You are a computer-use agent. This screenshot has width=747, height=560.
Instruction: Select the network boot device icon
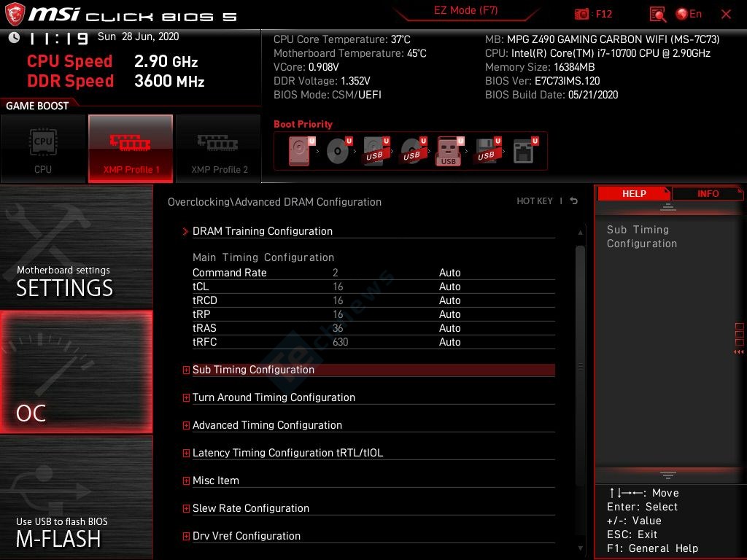(525, 151)
